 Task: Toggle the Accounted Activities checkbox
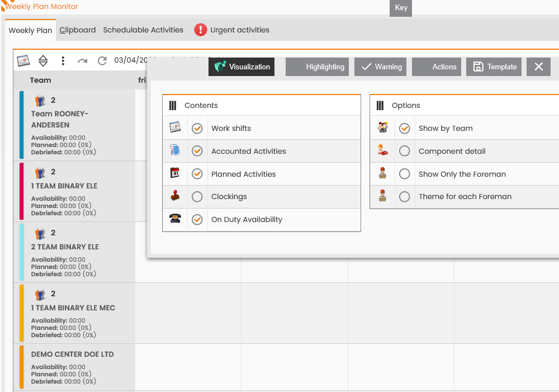(197, 151)
